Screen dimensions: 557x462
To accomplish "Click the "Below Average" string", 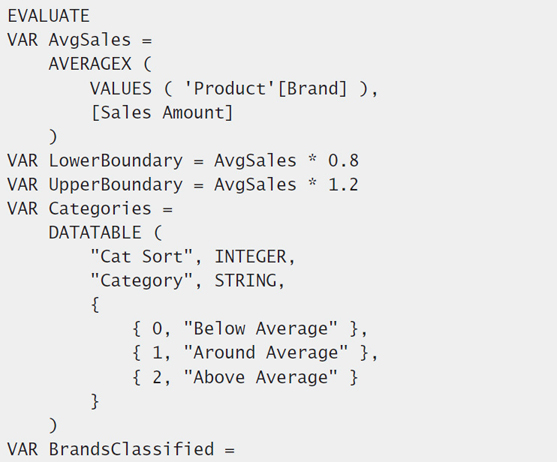I will (260, 329).
